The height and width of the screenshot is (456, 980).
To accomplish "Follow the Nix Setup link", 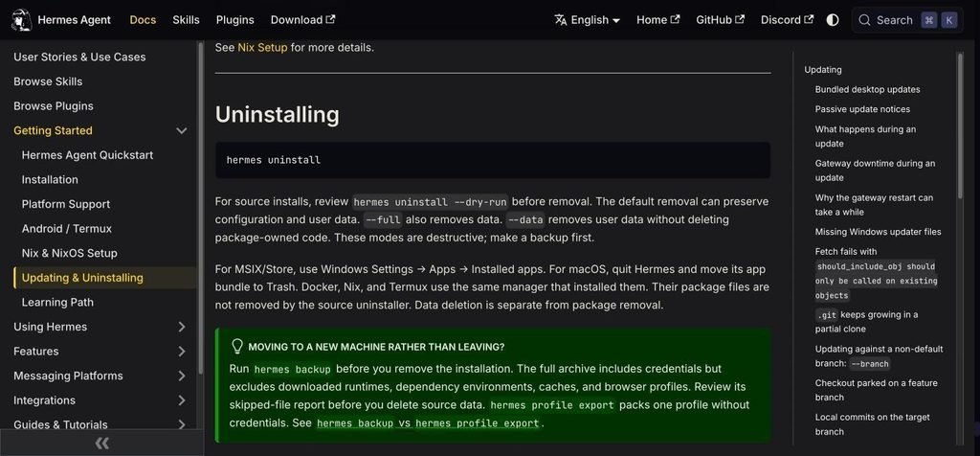I will tap(262, 47).
